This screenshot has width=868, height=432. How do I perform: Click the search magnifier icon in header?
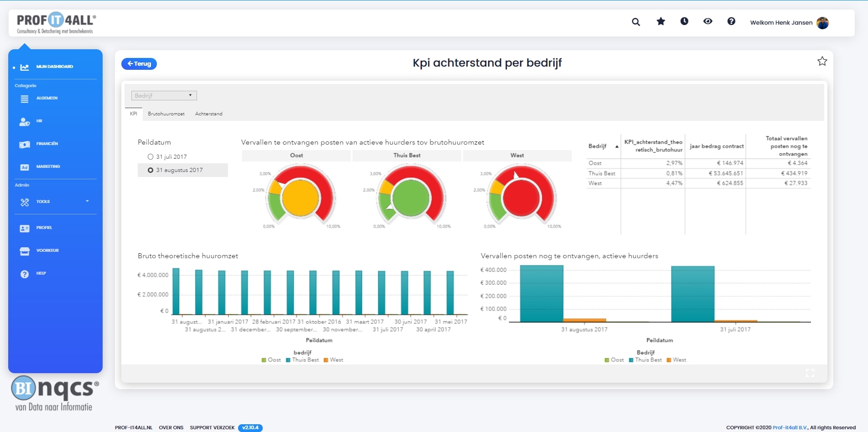pos(635,22)
